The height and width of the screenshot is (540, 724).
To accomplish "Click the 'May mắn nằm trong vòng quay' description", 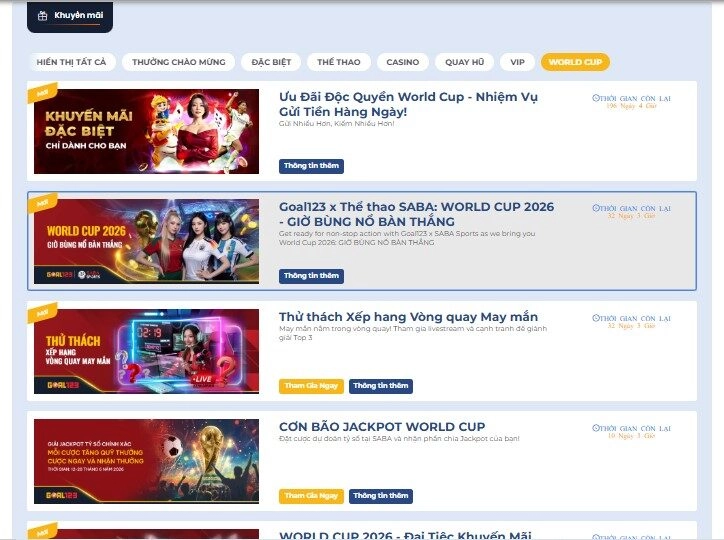I will pyautogui.click(x=413, y=333).
